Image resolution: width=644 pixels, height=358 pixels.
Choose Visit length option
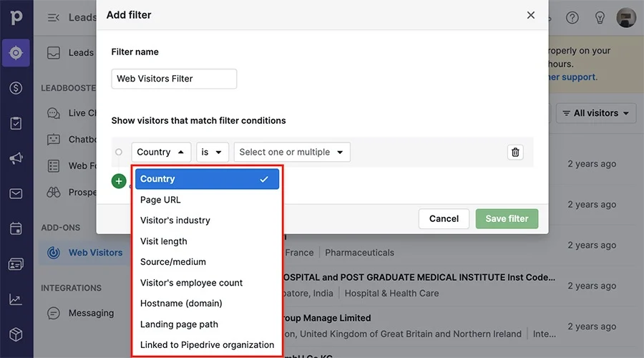coord(207,241)
